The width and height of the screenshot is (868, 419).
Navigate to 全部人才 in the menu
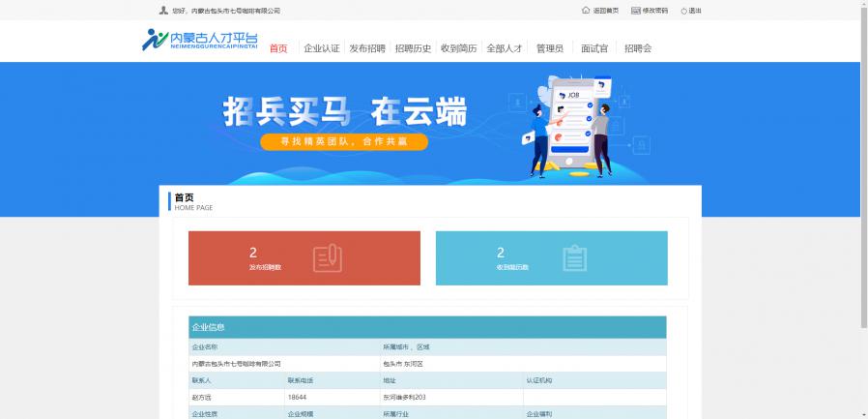point(504,48)
